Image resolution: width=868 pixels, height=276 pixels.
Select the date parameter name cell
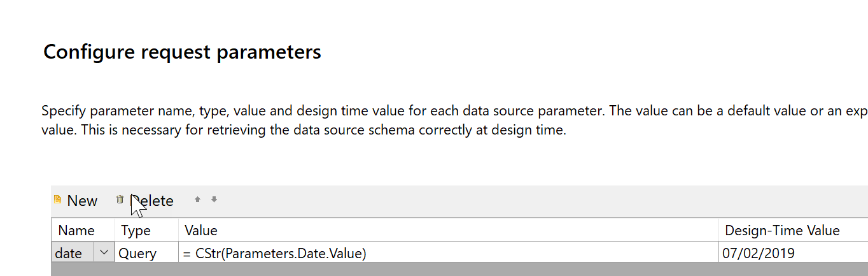(72, 253)
